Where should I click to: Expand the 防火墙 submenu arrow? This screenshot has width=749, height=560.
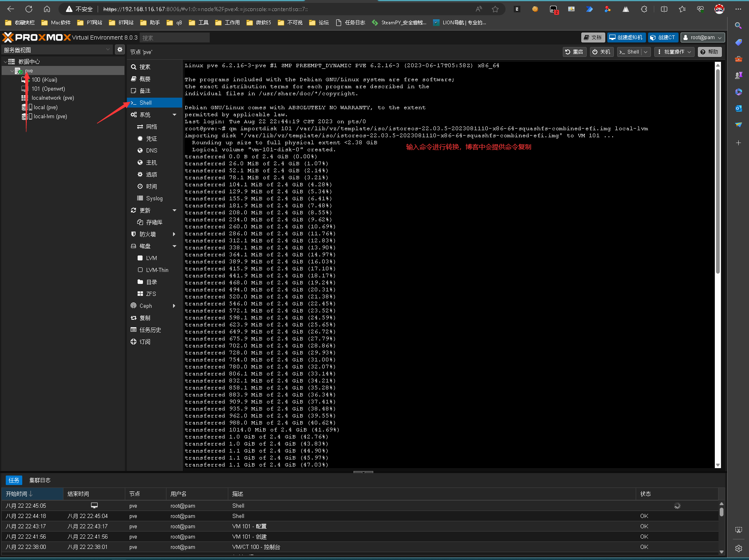174,234
